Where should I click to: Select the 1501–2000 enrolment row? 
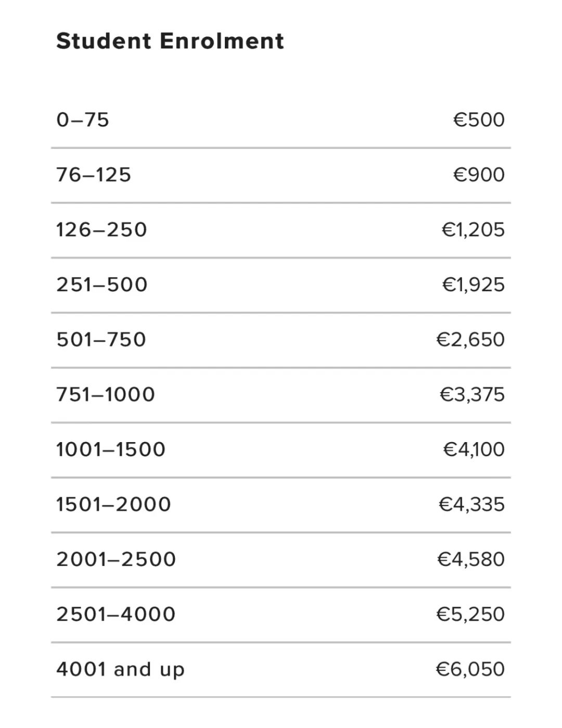tap(281, 505)
